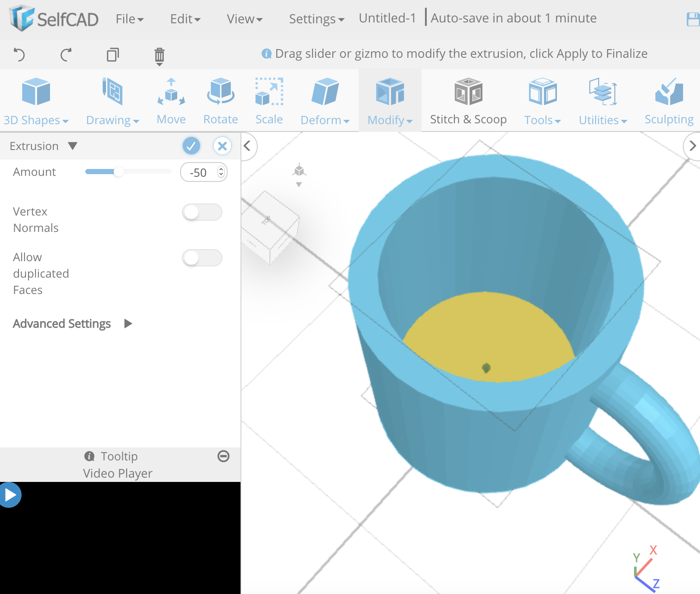Cancel the extrusion with the X button
The image size is (700, 594).
tap(222, 146)
